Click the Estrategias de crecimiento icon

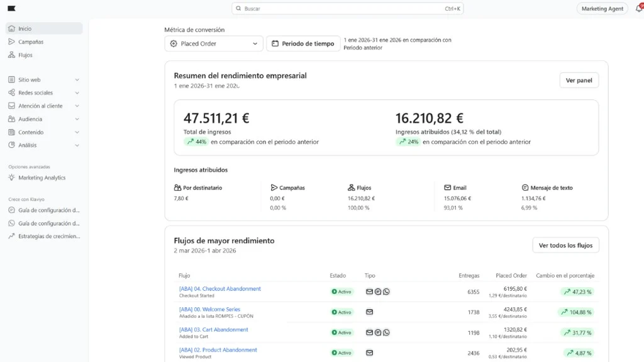12,237
